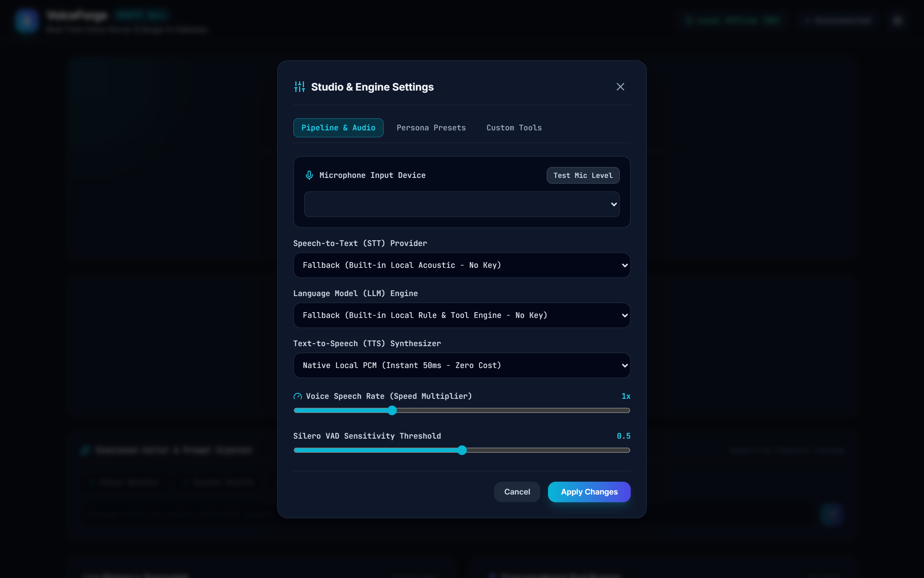
Task: Open the Speech-to-Text Provider dropdown
Action: pyautogui.click(x=462, y=265)
